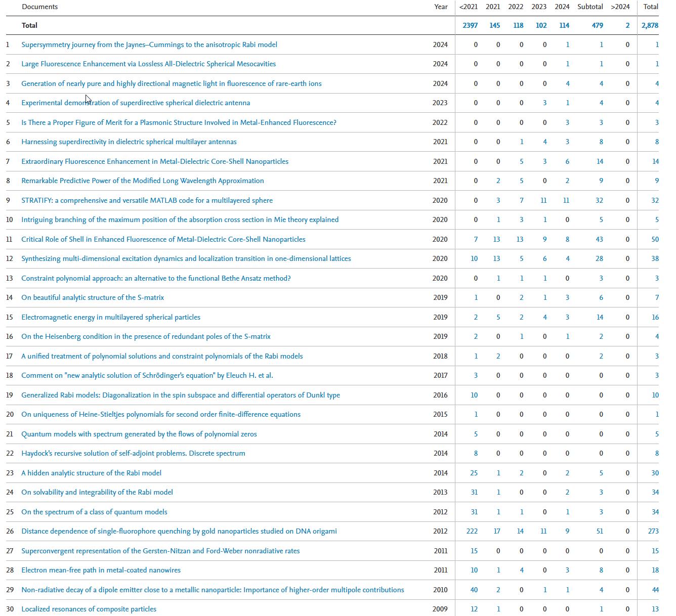
Task: Click total 2023 citations value 102
Action: tap(541, 25)
